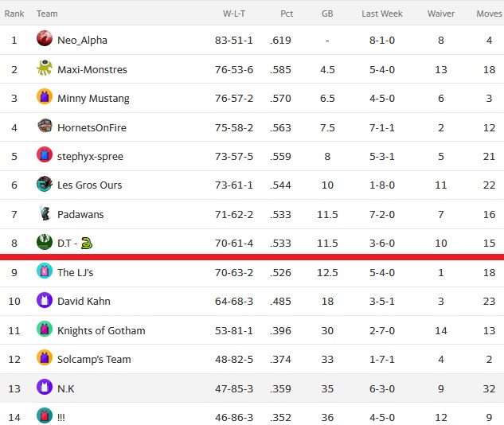Click the Waiver column header
Image resolution: width=504 pixels, height=425 pixels.
pos(440,14)
